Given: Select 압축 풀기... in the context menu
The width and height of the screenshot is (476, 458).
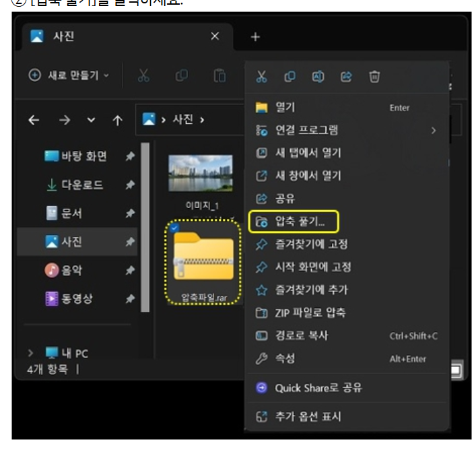Looking at the screenshot, I should click(x=294, y=222).
